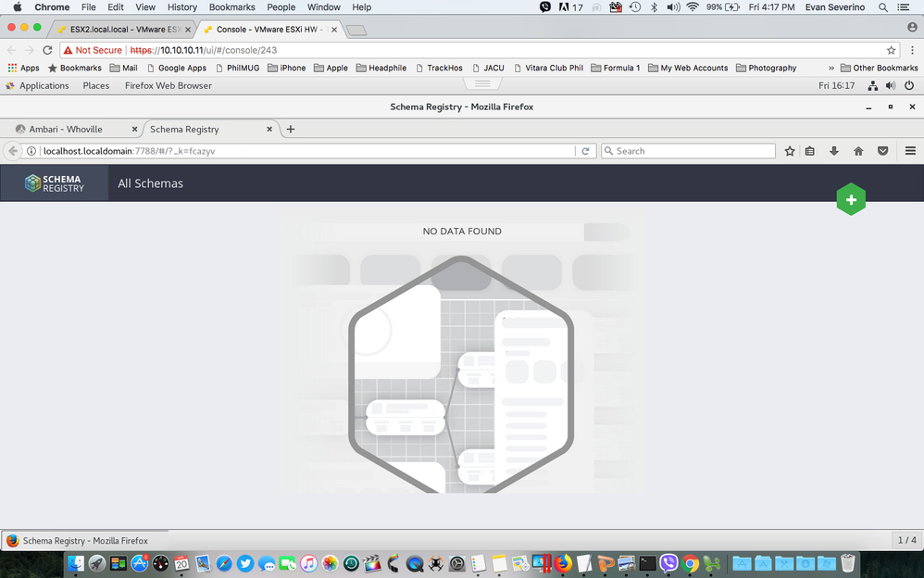
Task: Click the localhost.localdomain URL field
Action: (x=306, y=151)
